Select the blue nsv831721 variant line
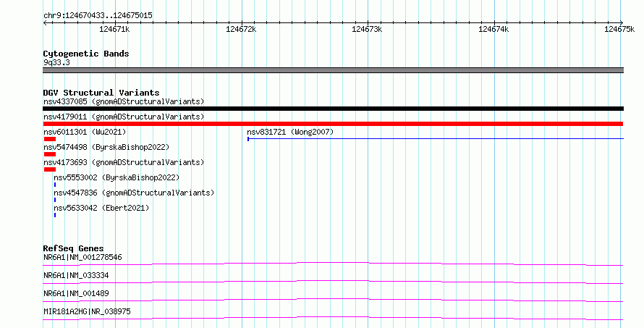644x328 pixels. [x=436, y=139]
